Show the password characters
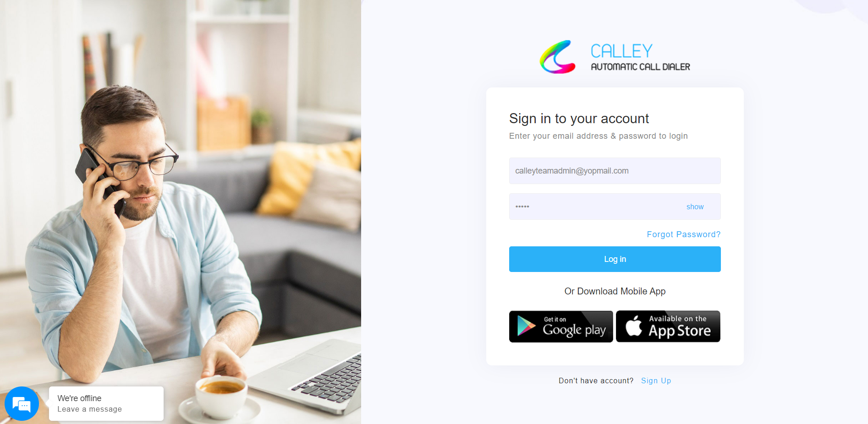Image resolution: width=868 pixels, height=424 pixels. pyautogui.click(x=695, y=207)
